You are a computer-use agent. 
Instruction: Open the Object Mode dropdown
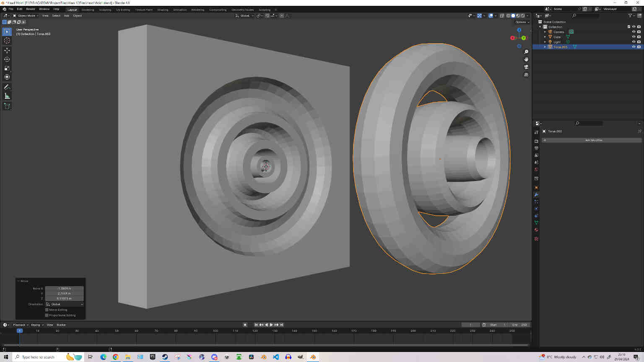25,16
